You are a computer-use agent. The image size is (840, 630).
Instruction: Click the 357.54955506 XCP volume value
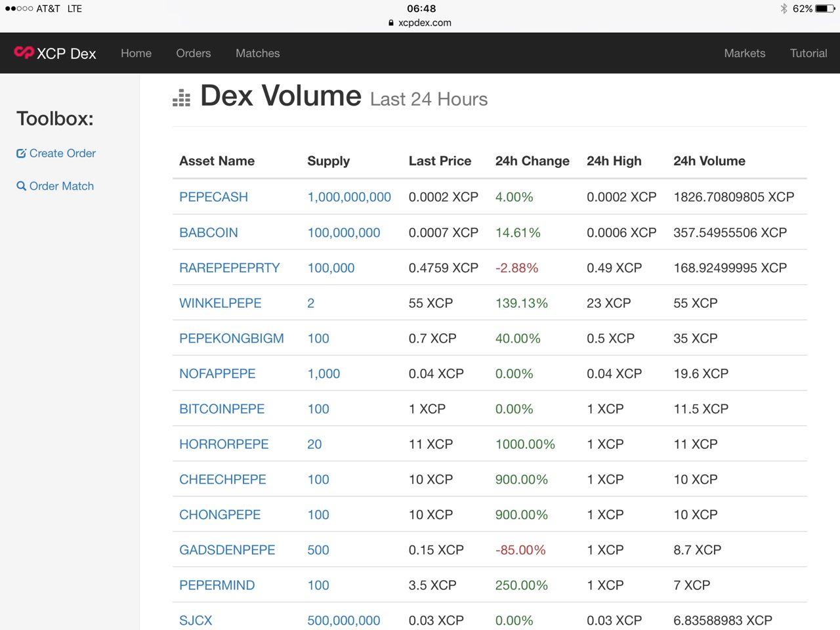730,232
